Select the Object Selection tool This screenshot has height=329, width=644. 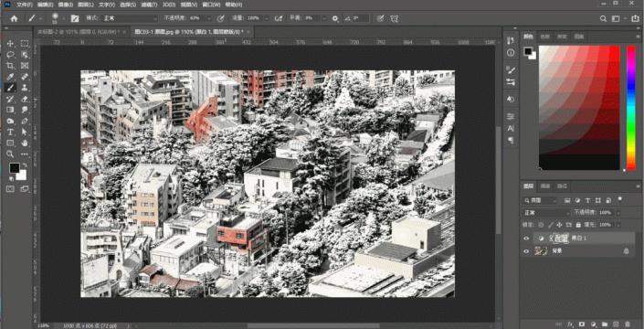tap(25, 55)
